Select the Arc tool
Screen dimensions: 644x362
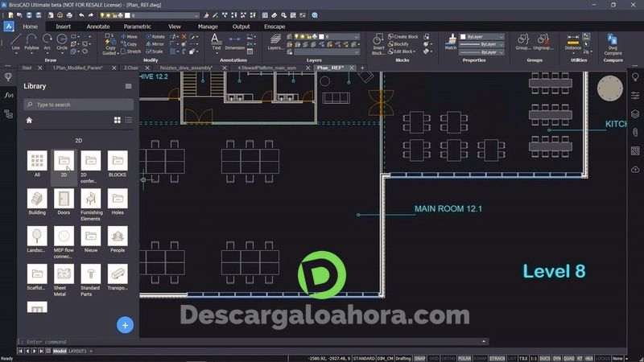[x=47, y=43]
